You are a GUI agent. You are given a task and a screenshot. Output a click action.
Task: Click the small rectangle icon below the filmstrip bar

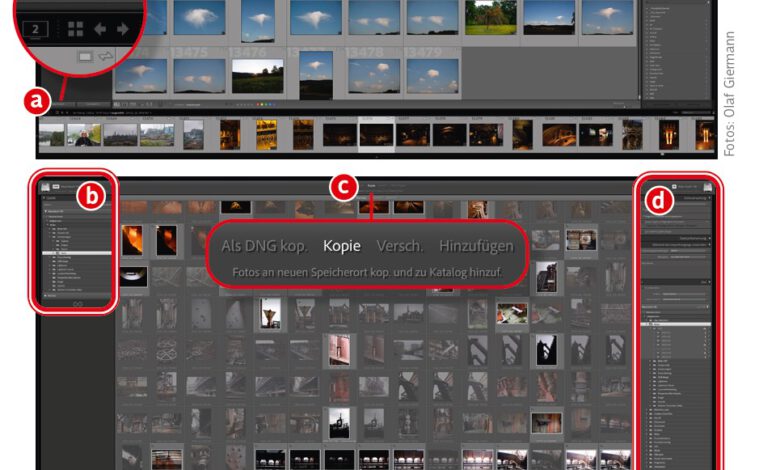click(85, 57)
